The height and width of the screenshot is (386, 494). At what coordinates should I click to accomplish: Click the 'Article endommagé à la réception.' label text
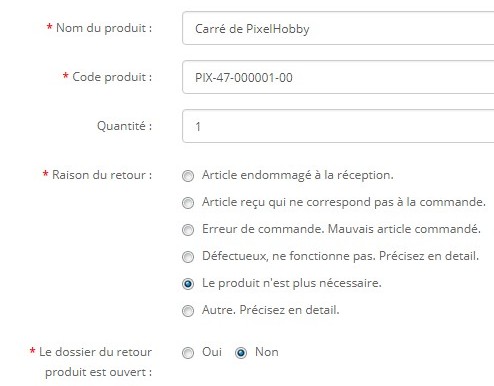click(x=298, y=175)
